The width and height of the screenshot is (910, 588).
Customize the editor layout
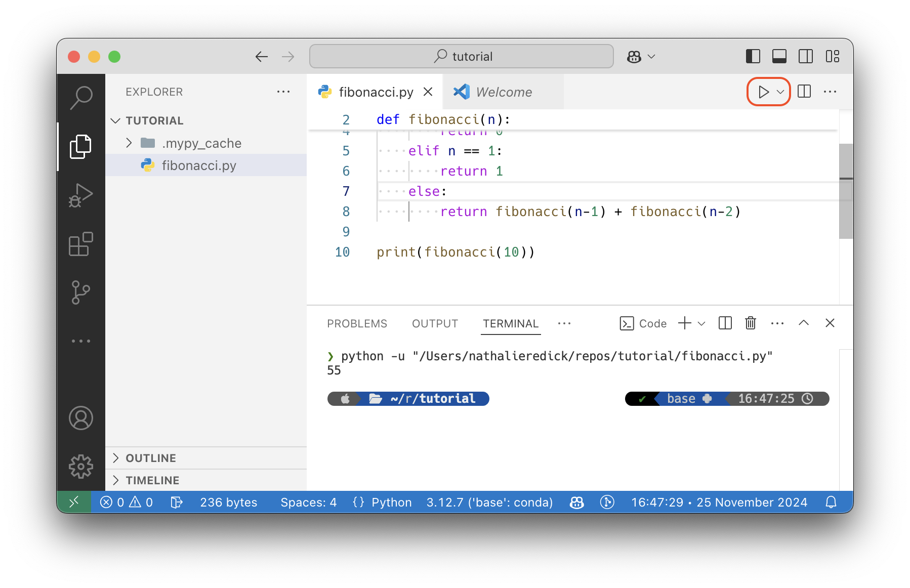click(x=833, y=56)
